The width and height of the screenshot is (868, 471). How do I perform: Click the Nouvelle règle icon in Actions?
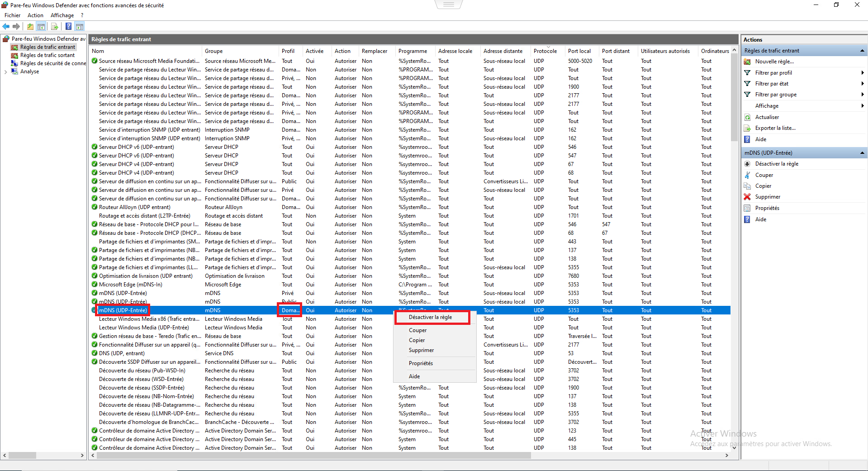coord(747,62)
